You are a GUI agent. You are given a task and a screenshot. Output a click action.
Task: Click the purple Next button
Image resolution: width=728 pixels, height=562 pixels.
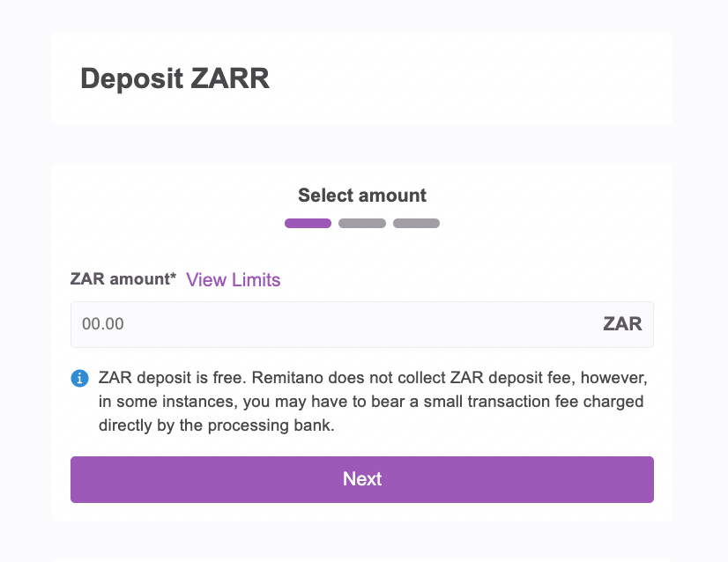362,479
